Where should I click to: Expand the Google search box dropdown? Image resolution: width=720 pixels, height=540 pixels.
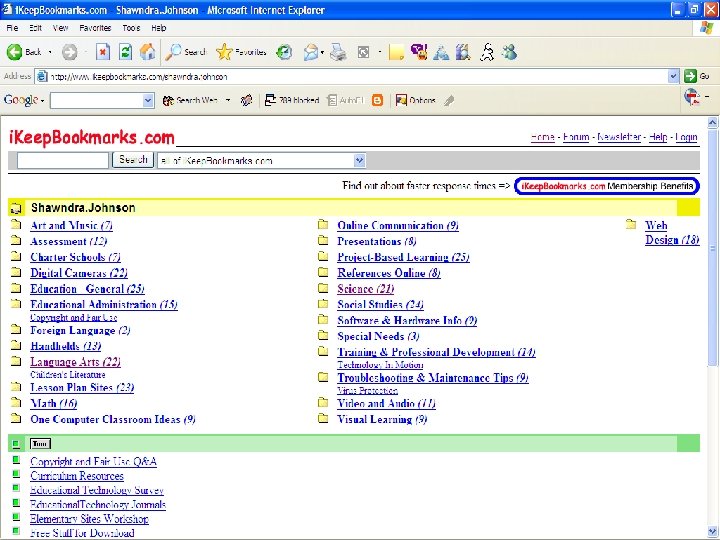148,100
